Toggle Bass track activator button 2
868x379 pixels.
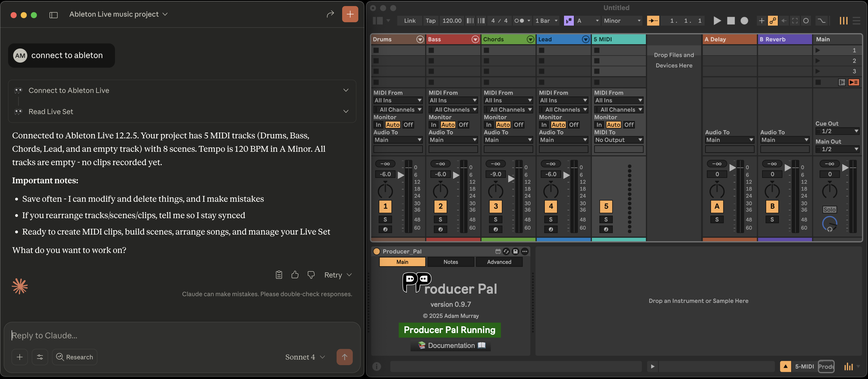pos(440,206)
